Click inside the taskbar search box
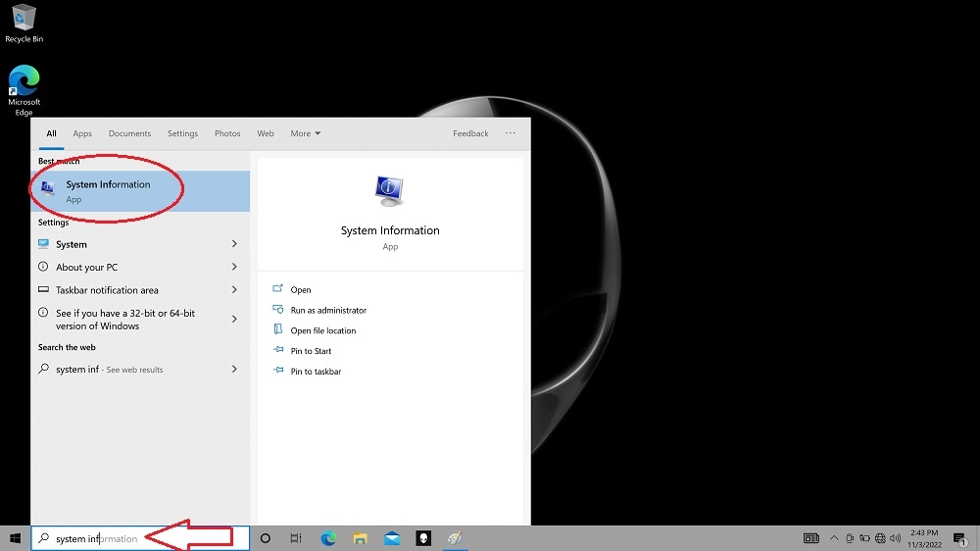 (140, 538)
